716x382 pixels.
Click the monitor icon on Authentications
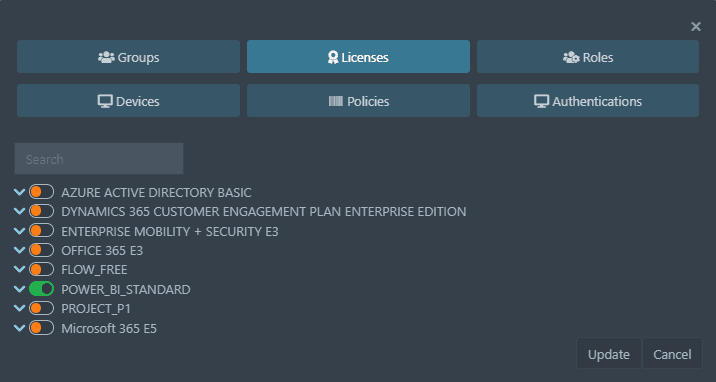tap(542, 101)
